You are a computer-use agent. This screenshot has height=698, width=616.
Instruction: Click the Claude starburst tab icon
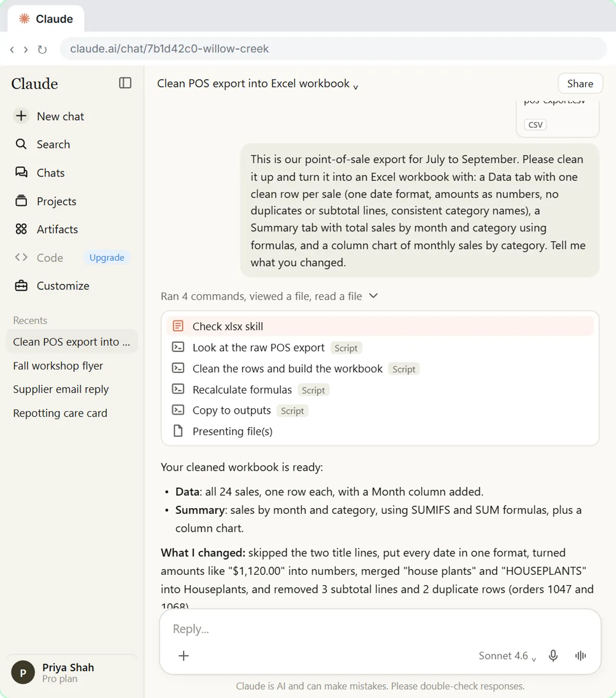click(24, 19)
